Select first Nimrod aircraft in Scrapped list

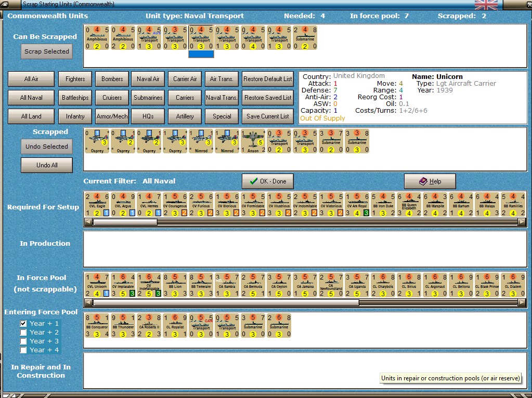point(201,141)
